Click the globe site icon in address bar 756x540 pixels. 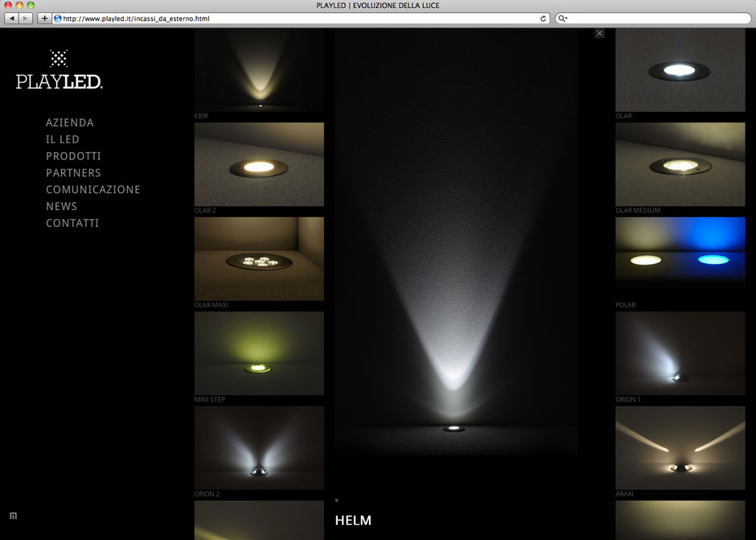pyautogui.click(x=58, y=19)
